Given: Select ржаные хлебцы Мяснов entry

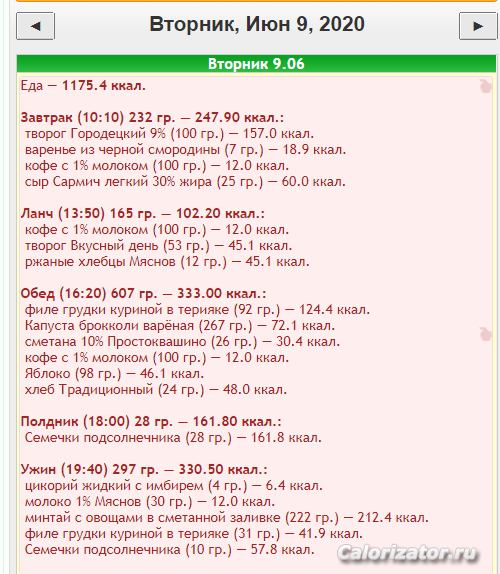Looking at the screenshot, I should pos(167,262).
